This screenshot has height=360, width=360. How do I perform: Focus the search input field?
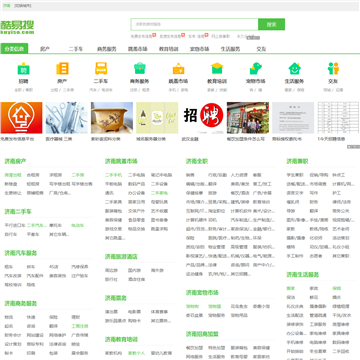point(195,24)
